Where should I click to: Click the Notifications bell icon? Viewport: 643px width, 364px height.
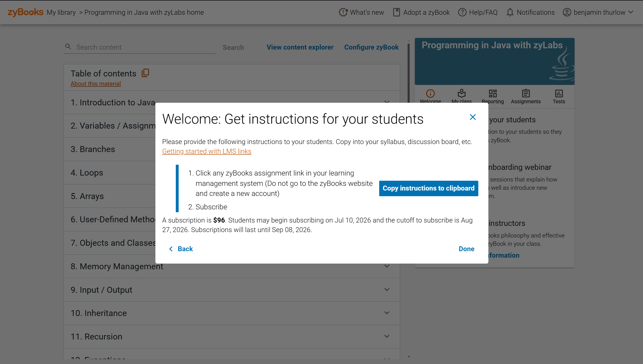(x=510, y=12)
